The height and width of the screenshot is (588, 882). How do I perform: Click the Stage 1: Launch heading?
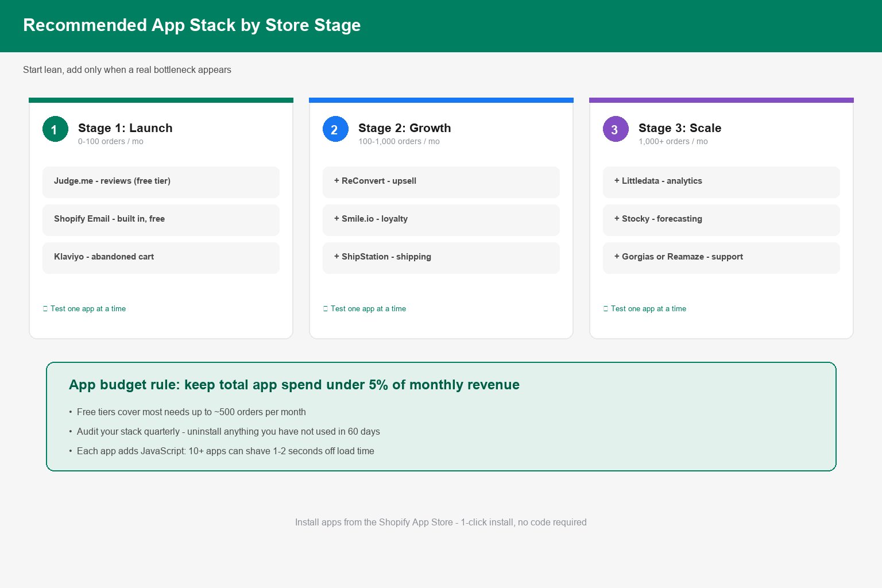tap(125, 128)
